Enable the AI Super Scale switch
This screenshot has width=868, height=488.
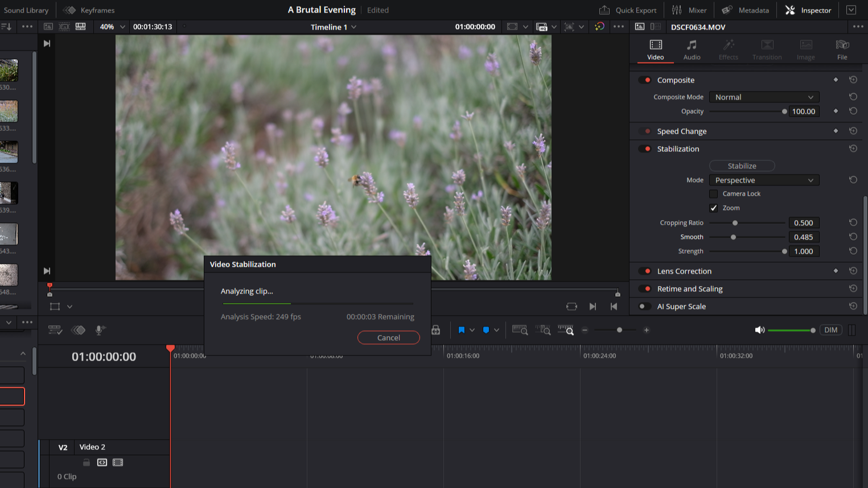tap(644, 307)
